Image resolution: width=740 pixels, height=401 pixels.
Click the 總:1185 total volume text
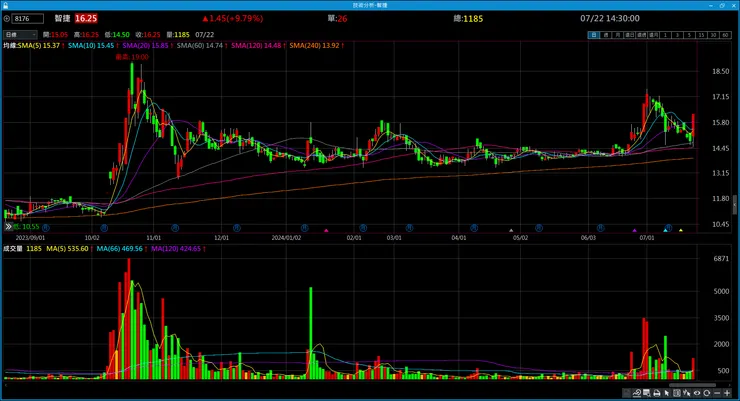coord(468,18)
